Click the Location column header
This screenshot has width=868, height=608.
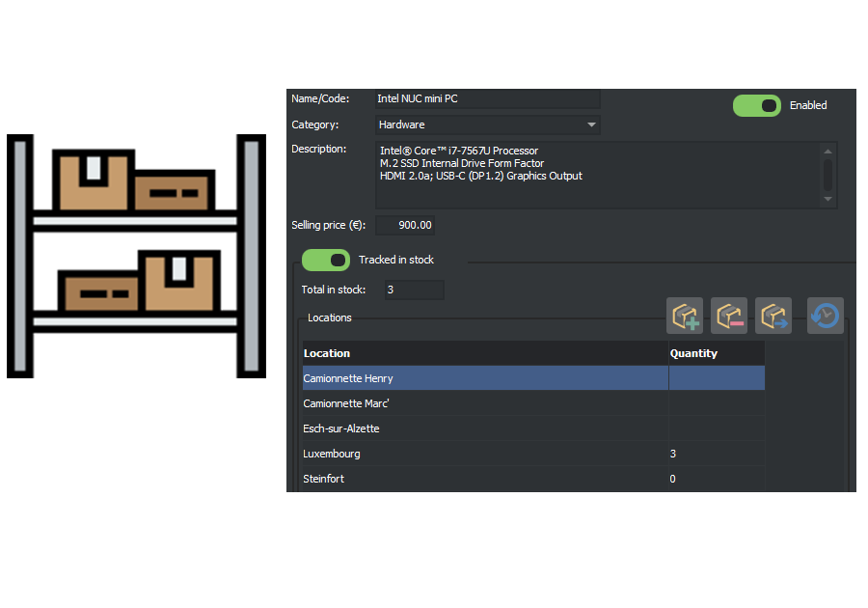tap(485, 353)
